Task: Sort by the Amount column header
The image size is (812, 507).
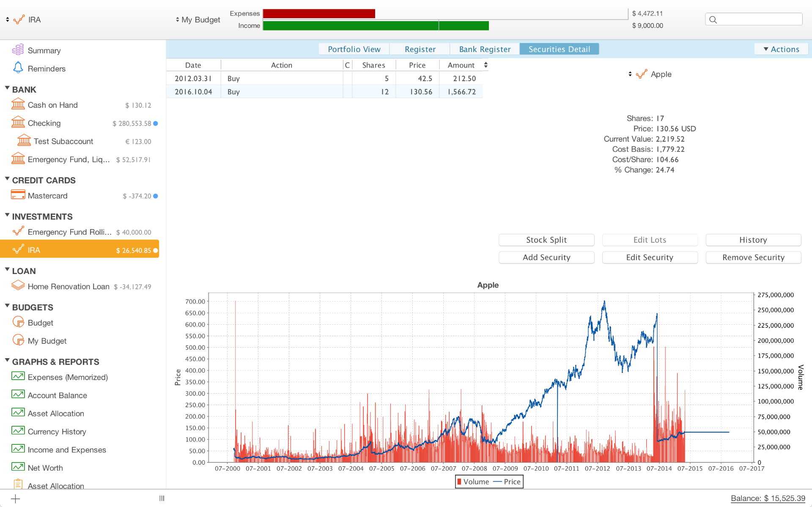Action: coord(461,65)
